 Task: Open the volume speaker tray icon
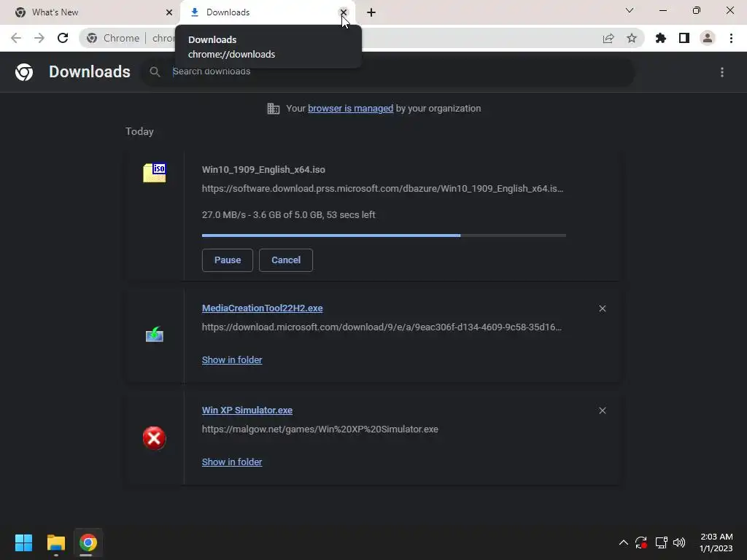tap(679, 542)
